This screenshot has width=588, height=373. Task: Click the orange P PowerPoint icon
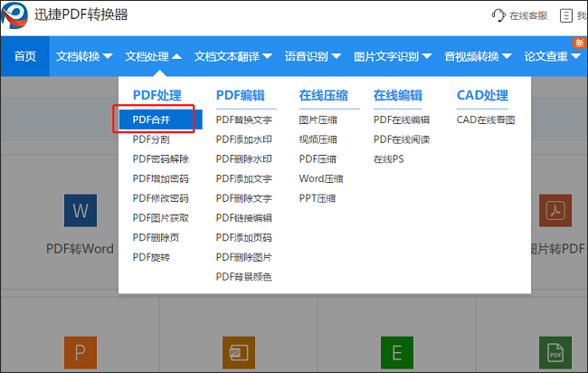point(81,353)
